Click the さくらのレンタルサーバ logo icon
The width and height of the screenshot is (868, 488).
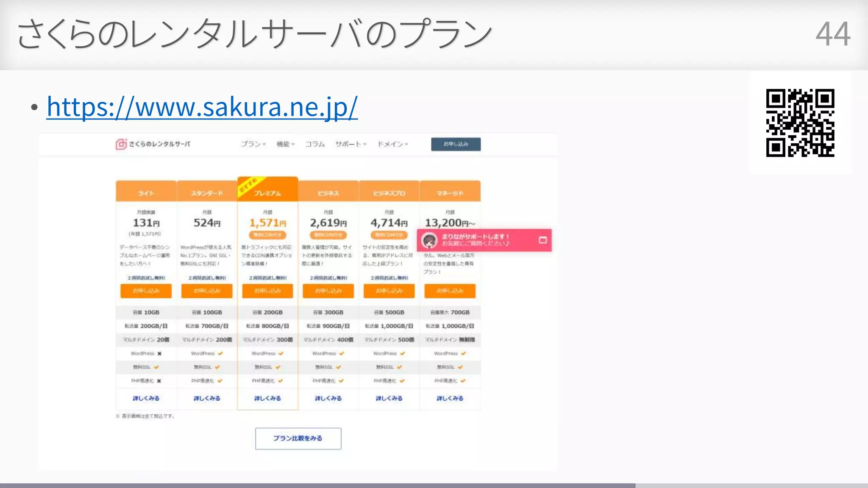tap(121, 144)
